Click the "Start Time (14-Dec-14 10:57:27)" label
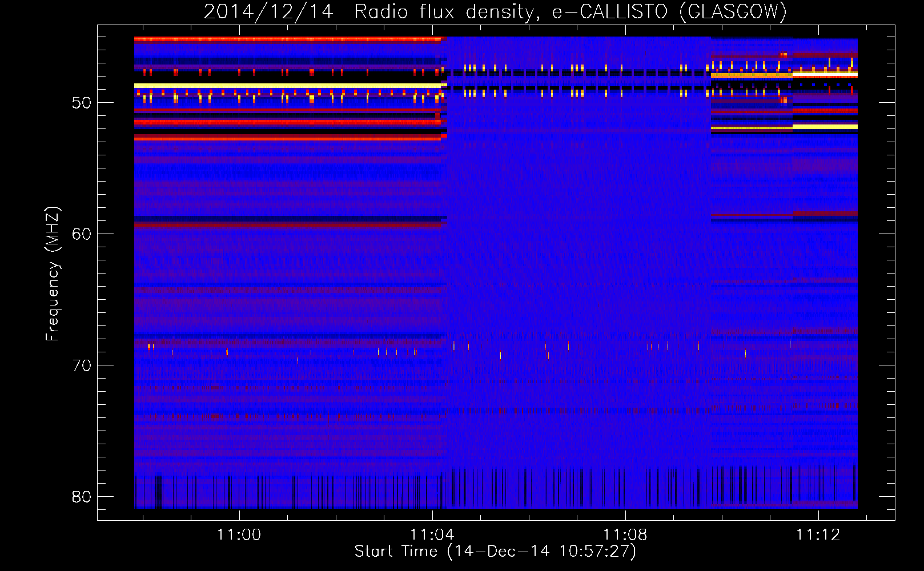 pyautogui.click(x=495, y=552)
